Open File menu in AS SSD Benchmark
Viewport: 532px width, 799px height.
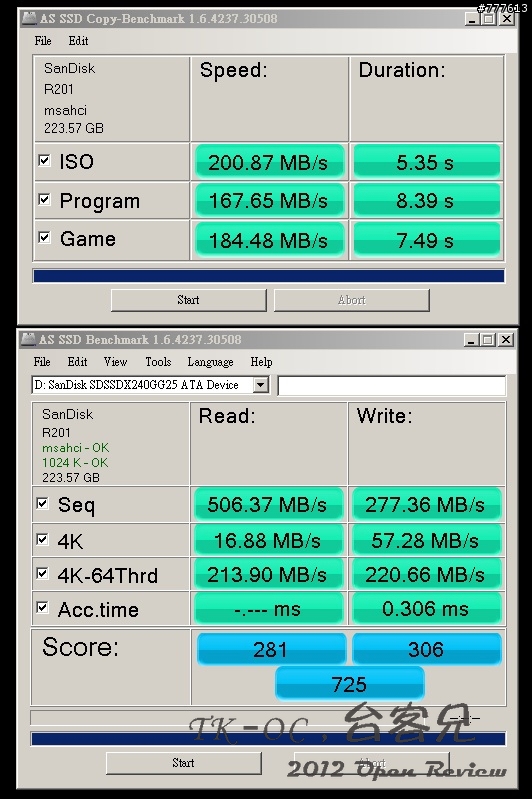click(42, 362)
